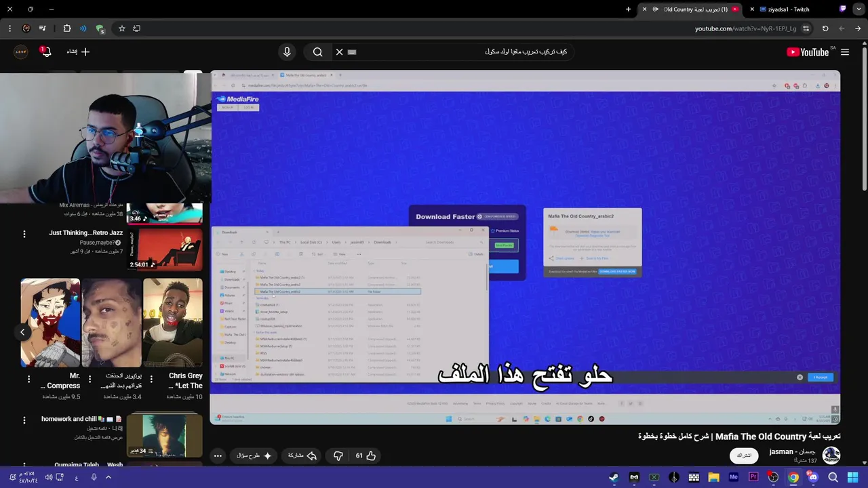Open volume control in system tray
The width and height of the screenshot is (868, 488).
coord(48,477)
